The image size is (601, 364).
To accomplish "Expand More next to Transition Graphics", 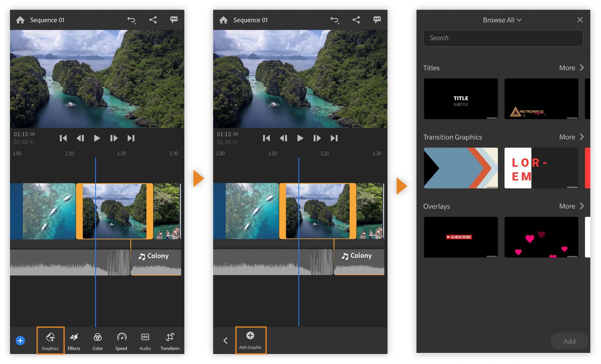I will pyautogui.click(x=571, y=137).
